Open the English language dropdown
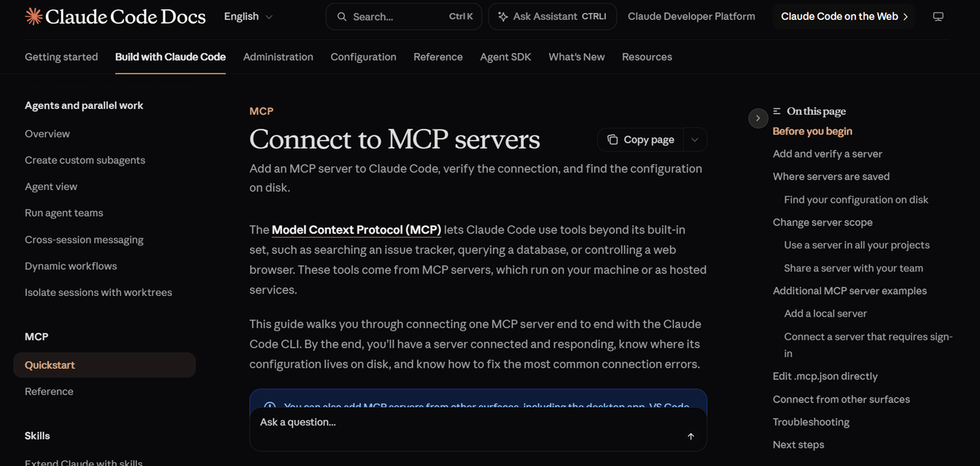 248,16
